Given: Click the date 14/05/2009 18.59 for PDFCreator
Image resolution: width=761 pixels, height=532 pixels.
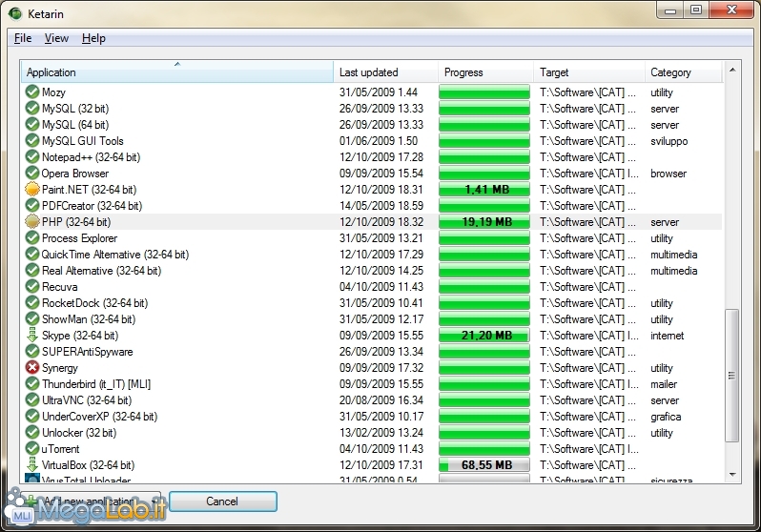Looking at the screenshot, I should (381, 206).
